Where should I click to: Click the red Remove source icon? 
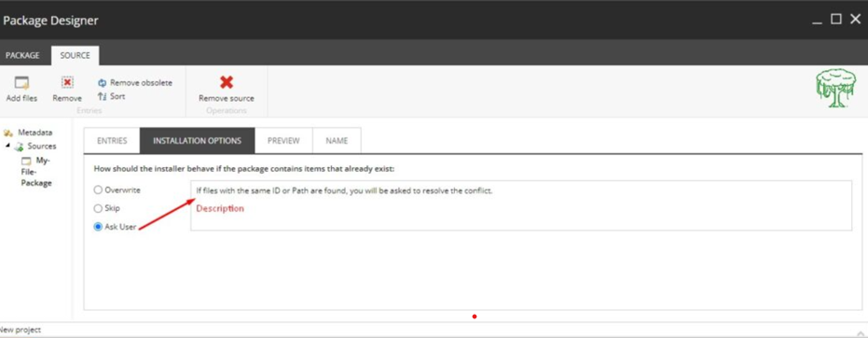click(x=226, y=82)
